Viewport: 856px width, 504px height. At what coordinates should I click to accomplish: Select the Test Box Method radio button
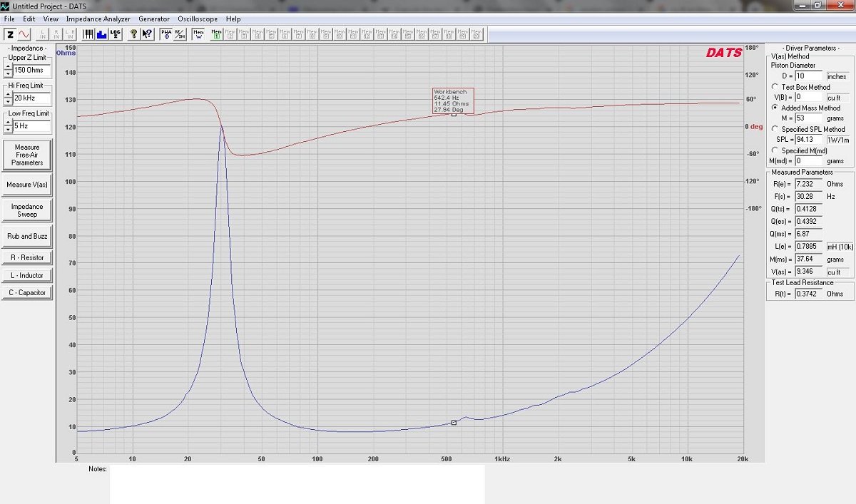pos(775,87)
